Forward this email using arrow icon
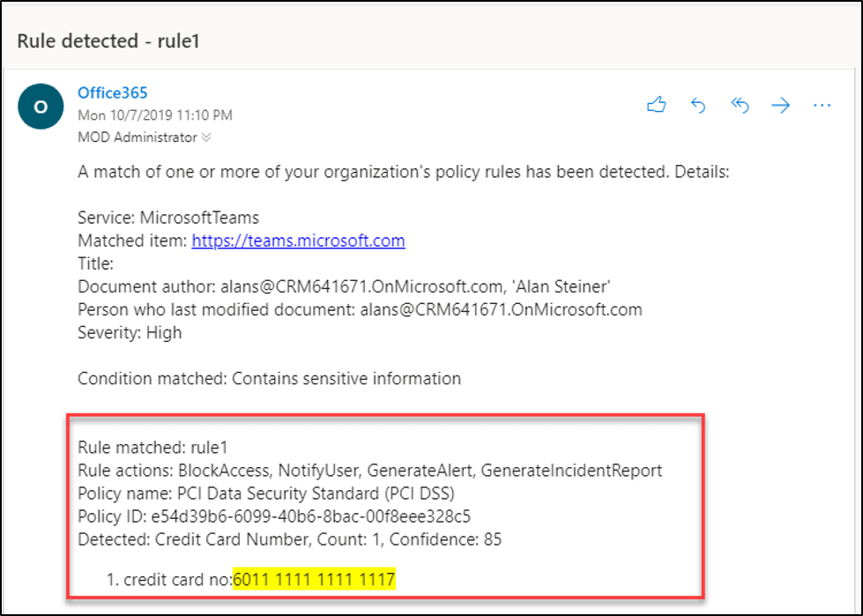Screen dimensions: 863x616 (781, 106)
